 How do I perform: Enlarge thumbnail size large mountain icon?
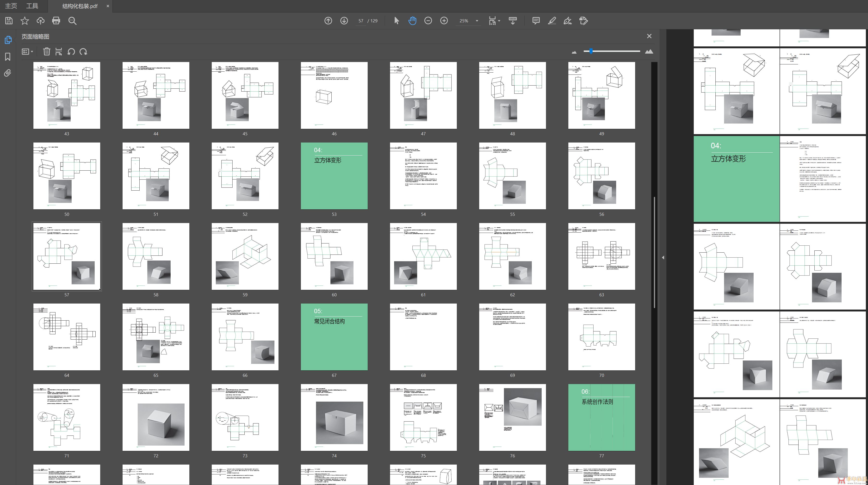(649, 52)
